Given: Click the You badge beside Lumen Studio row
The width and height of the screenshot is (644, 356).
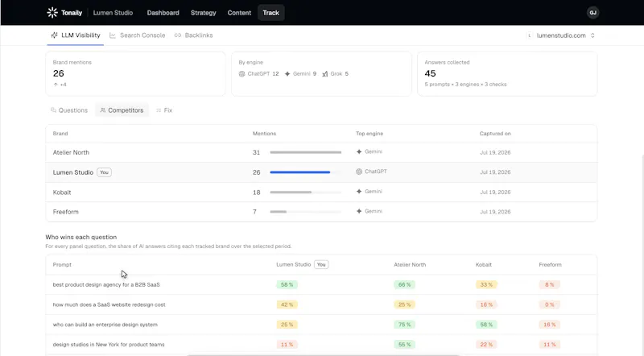Looking at the screenshot, I should [105, 172].
